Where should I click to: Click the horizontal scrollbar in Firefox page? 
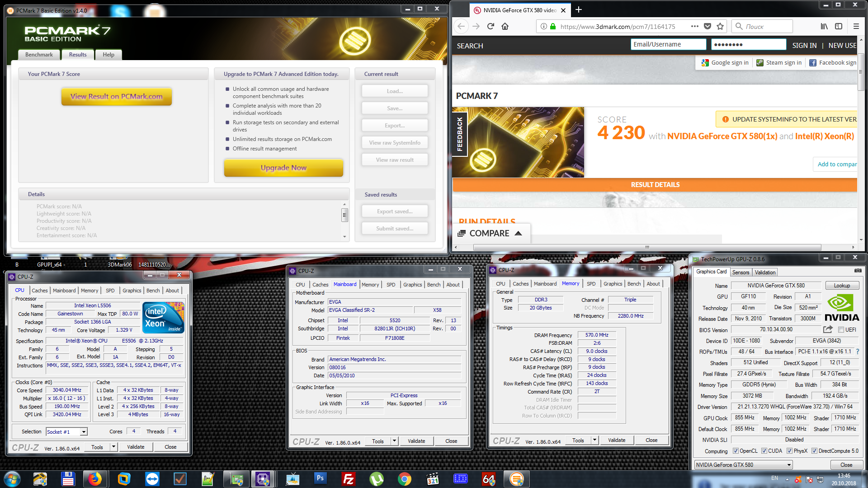tap(647, 247)
